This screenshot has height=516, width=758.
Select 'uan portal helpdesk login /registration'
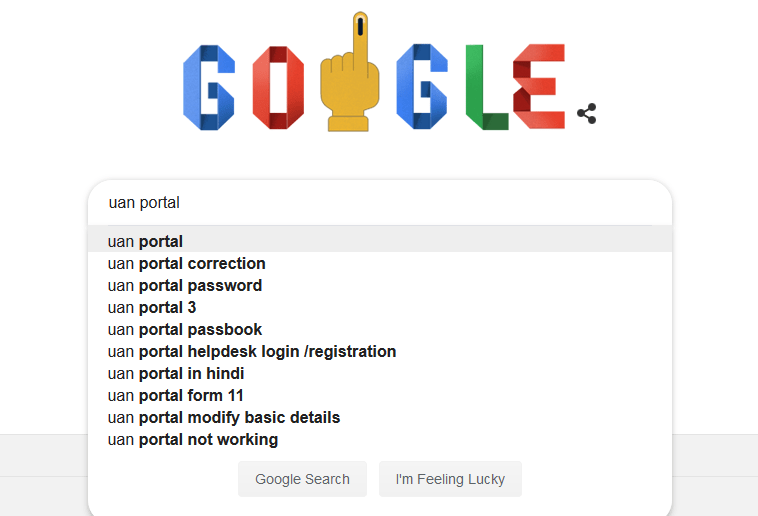pyautogui.click(x=380, y=352)
